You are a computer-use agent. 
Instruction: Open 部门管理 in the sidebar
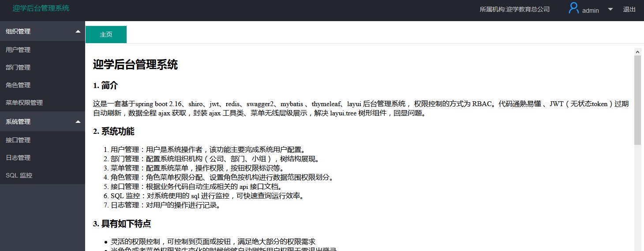click(x=42, y=67)
